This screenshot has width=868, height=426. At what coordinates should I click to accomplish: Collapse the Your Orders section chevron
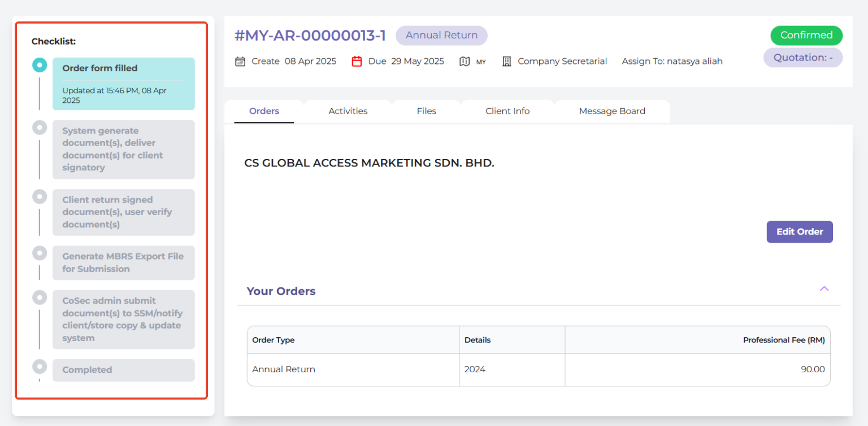click(x=824, y=289)
